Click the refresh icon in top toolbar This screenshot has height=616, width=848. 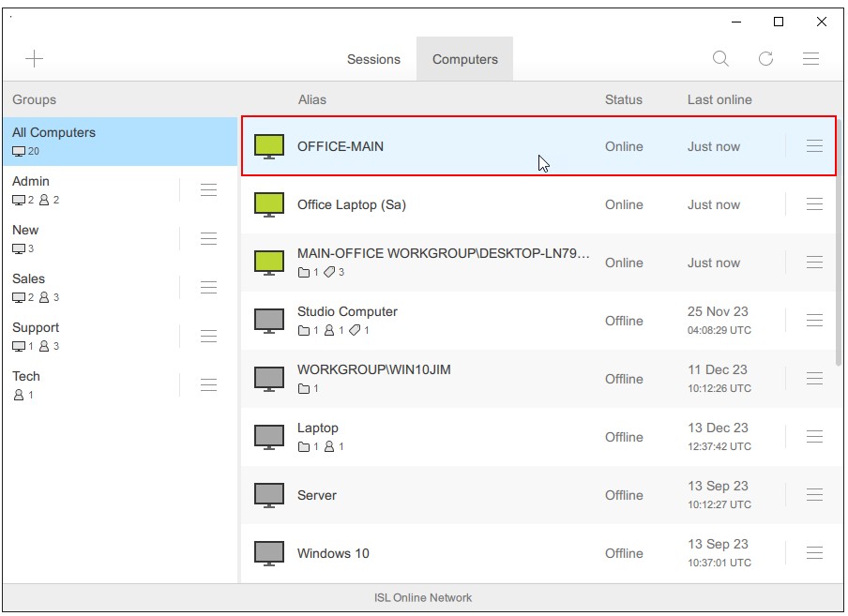pyautogui.click(x=765, y=59)
